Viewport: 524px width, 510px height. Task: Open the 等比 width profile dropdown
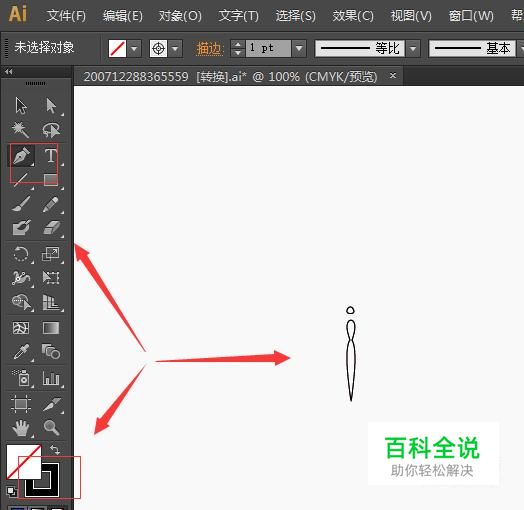coord(413,49)
